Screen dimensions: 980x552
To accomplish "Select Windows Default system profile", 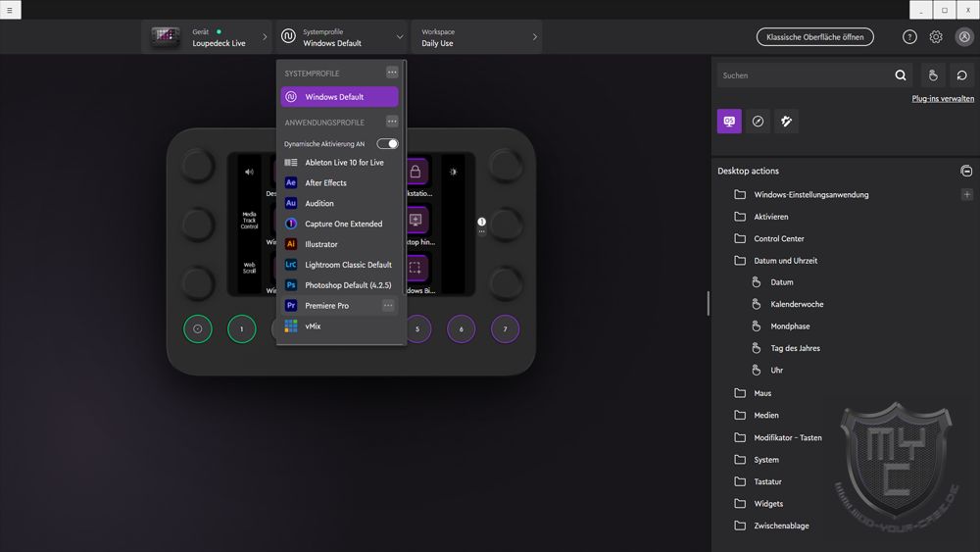I will tap(339, 97).
